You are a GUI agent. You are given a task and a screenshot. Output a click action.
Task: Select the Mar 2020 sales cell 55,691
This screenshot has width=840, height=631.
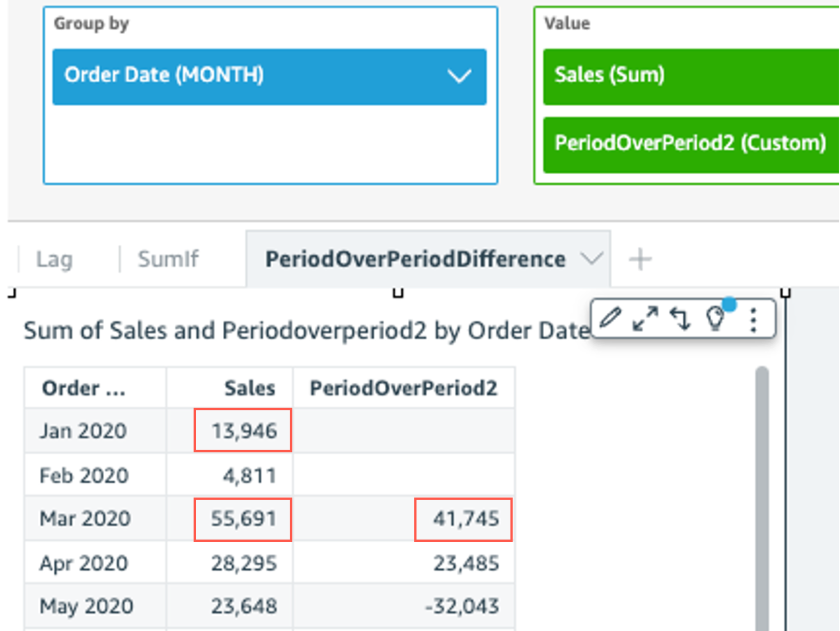[243, 519]
